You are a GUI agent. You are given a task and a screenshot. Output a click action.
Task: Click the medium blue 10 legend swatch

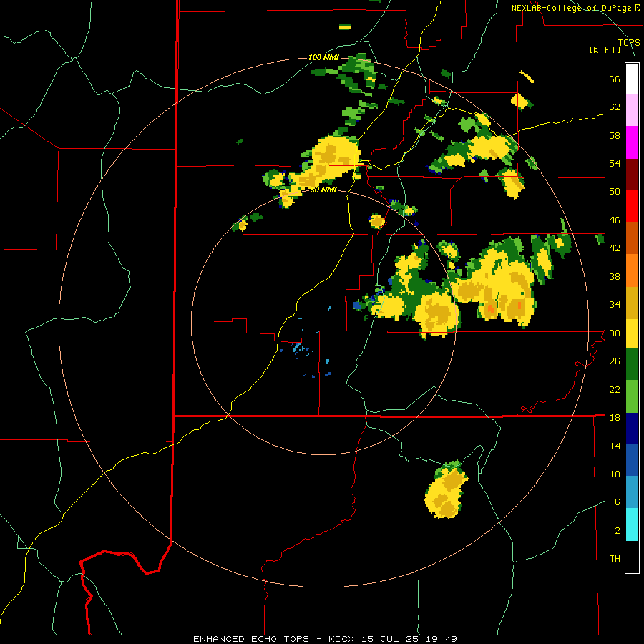coord(632,460)
